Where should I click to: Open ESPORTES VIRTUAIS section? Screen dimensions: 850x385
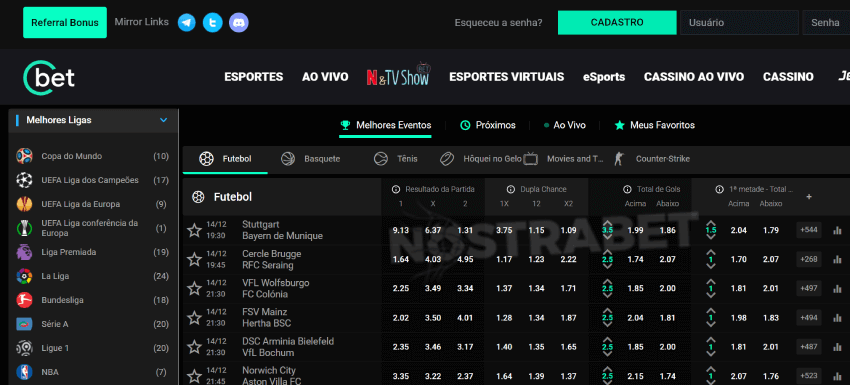click(x=507, y=77)
